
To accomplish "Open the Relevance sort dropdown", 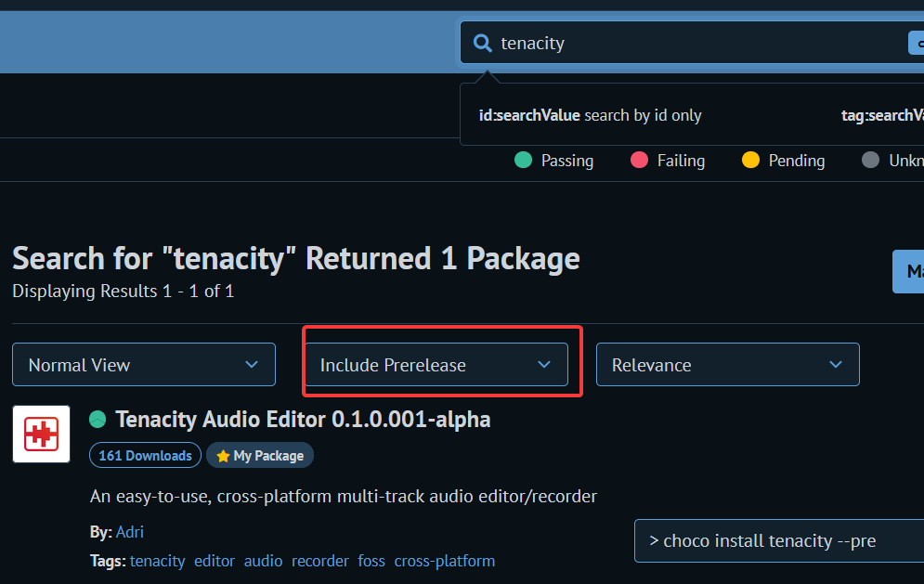I will [x=727, y=364].
